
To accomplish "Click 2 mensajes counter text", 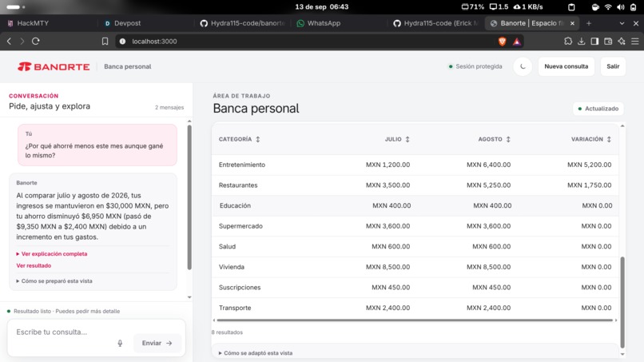I will [x=169, y=108].
